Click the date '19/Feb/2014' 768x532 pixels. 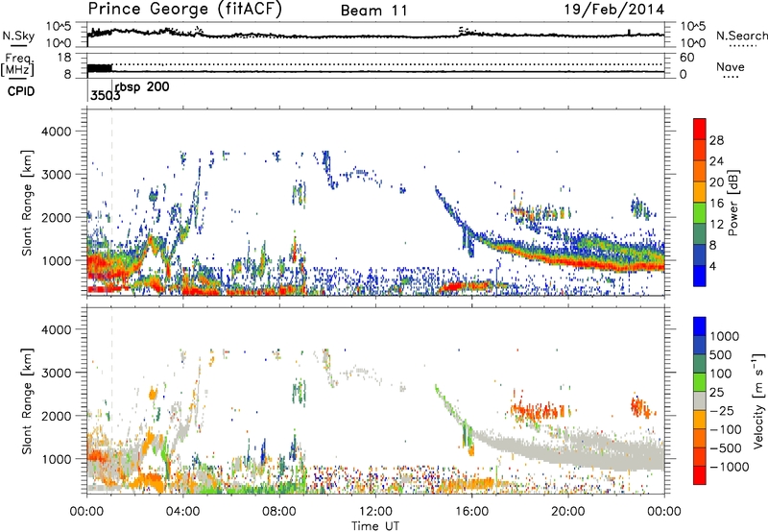pyautogui.click(x=614, y=10)
